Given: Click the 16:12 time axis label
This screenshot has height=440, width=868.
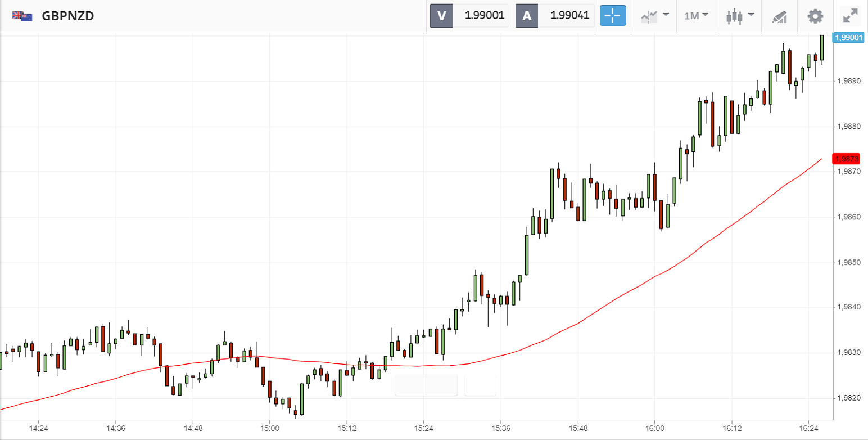Looking at the screenshot, I should (x=731, y=428).
